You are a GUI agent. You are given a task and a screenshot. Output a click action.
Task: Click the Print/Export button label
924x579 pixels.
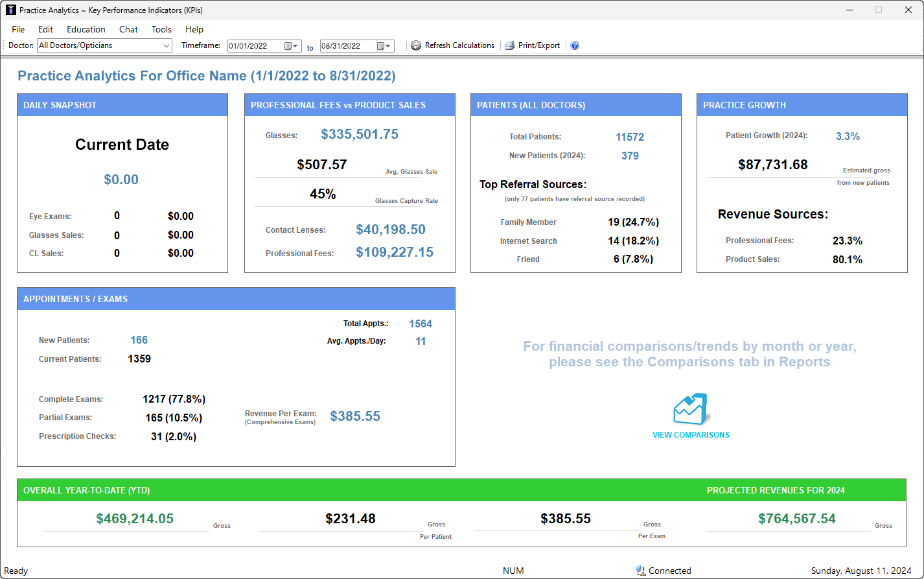(x=539, y=45)
